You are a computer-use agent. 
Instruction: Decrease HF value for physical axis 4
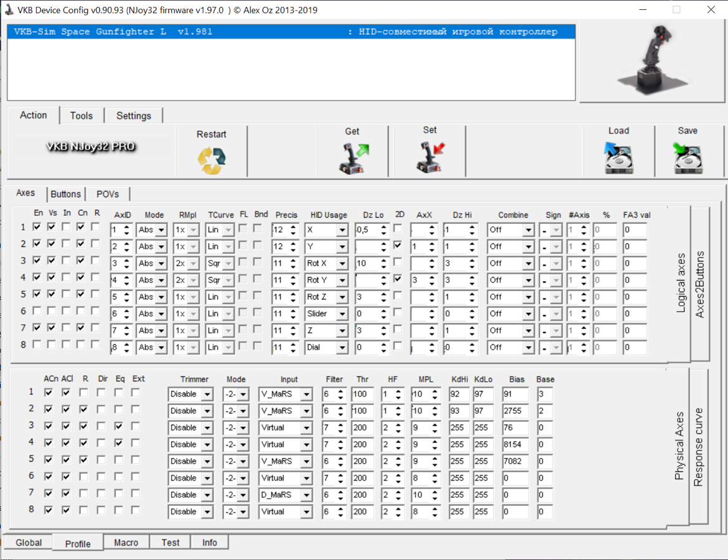coord(398,447)
